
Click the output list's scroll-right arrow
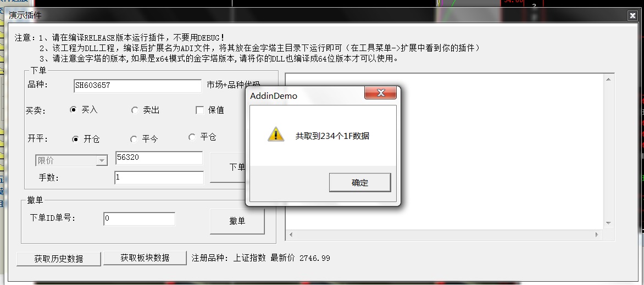click(x=597, y=234)
